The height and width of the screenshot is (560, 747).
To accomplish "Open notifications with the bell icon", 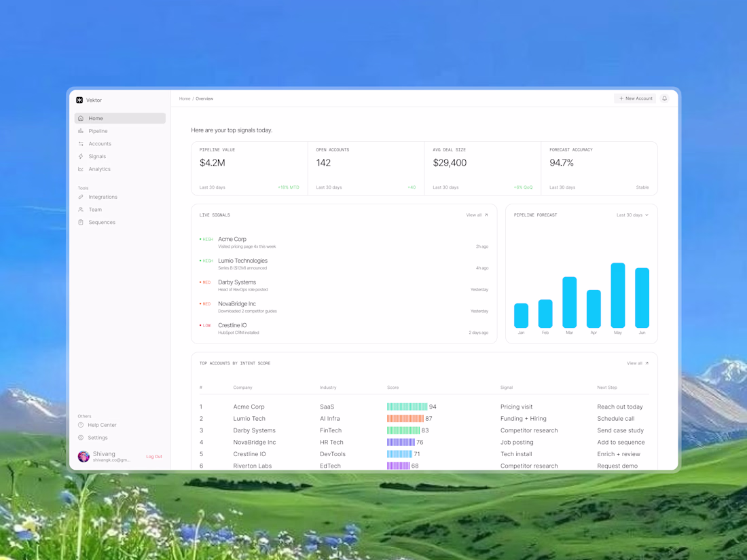I will pos(664,98).
